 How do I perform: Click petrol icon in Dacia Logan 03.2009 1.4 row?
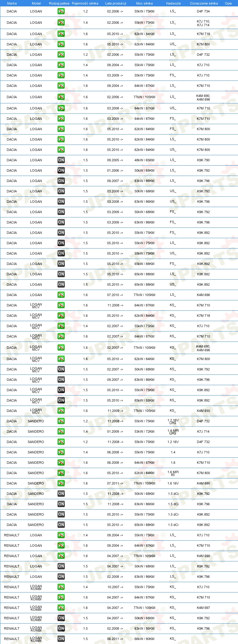61,75
